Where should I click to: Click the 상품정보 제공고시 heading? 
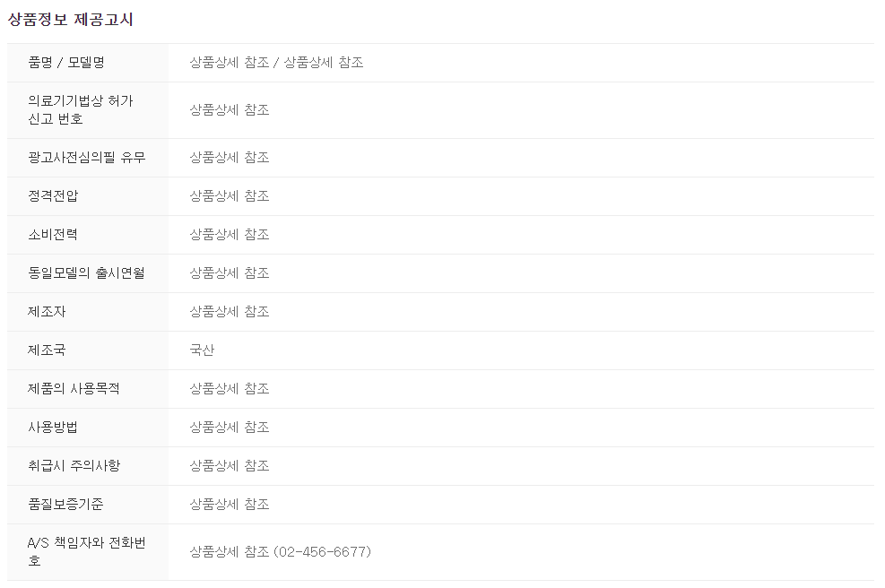(70, 20)
